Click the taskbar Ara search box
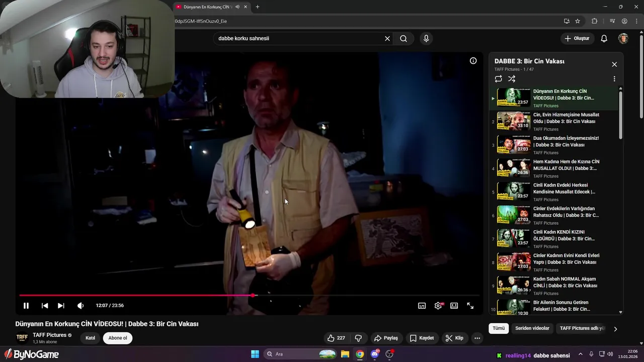The height and width of the screenshot is (362, 644). pyautogui.click(x=301, y=354)
